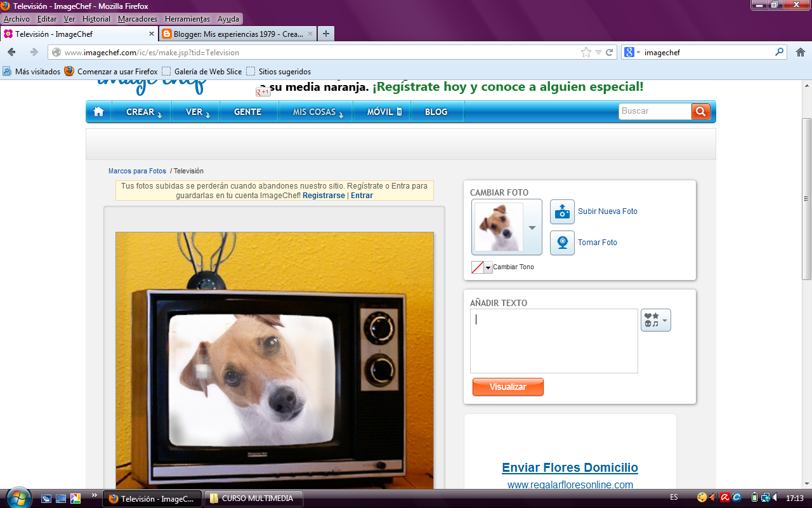
Task: Click the Cambiar Tono color swatch
Action: (x=476, y=267)
